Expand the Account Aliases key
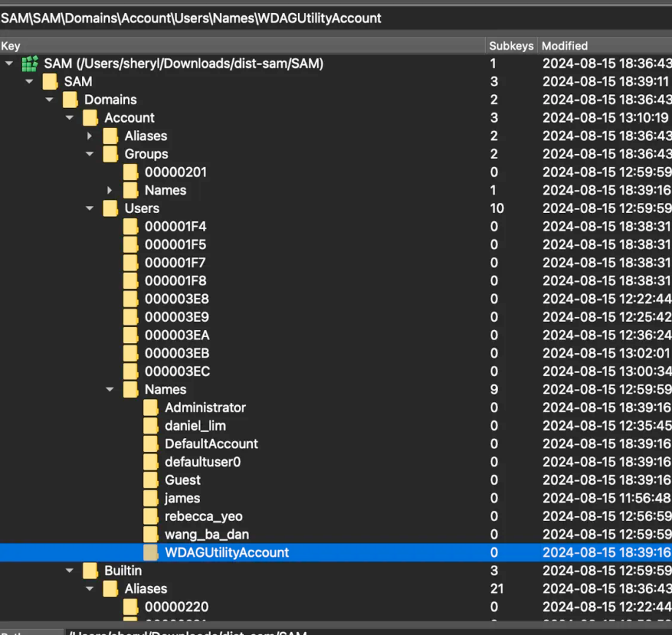This screenshot has width=672, height=635. pyautogui.click(x=90, y=136)
